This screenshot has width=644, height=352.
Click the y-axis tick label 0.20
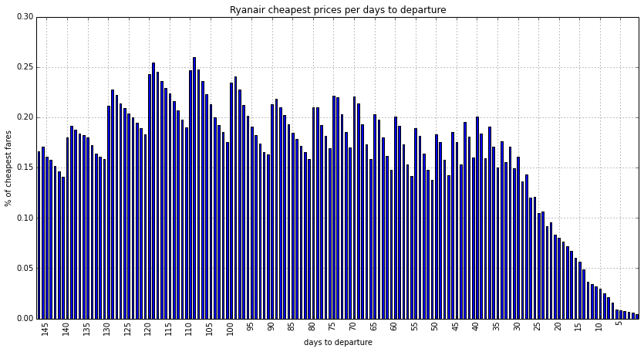tap(25, 117)
